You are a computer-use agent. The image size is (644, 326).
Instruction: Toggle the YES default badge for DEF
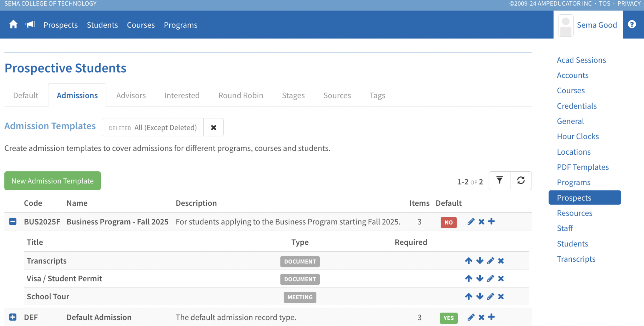coord(448,318)
